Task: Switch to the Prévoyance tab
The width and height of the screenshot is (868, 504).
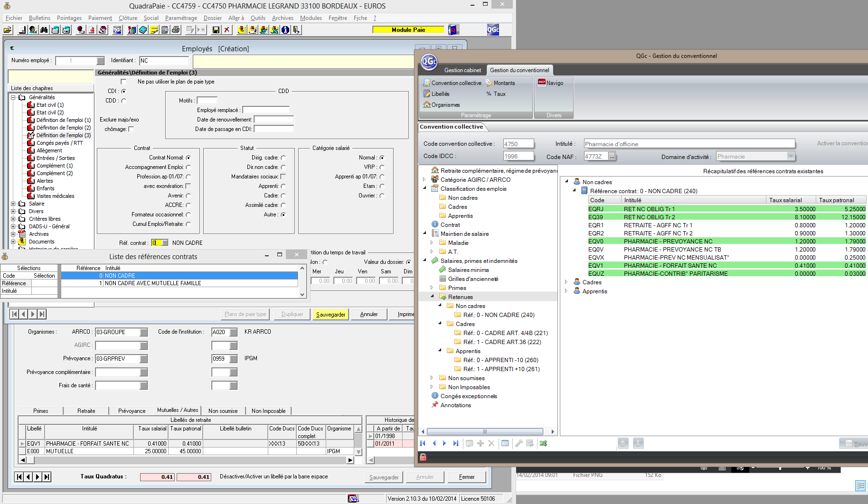Action: click(x=132, y=411)
